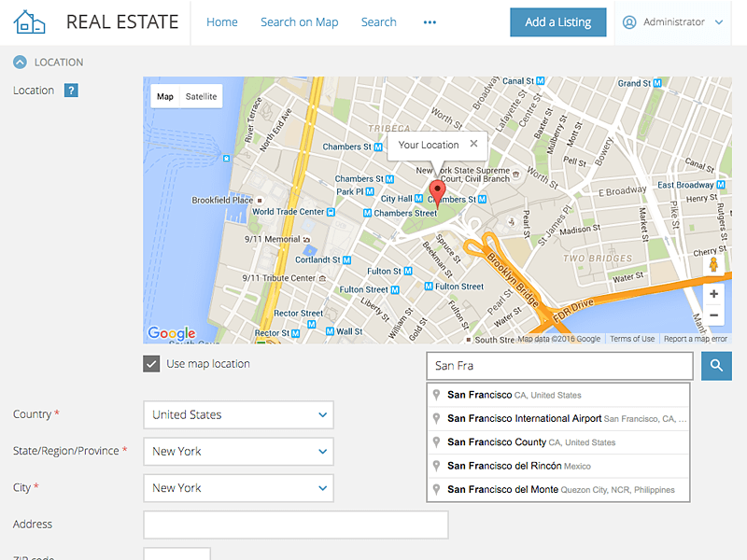The image size is (747, 560).
Task: Expand the Administrator account menu arrow
Action: [719, 22]
